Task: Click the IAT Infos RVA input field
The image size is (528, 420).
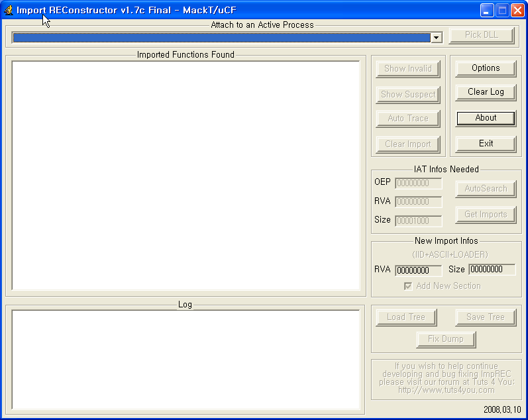Action: pyautogui.click(x=418, y=202)
